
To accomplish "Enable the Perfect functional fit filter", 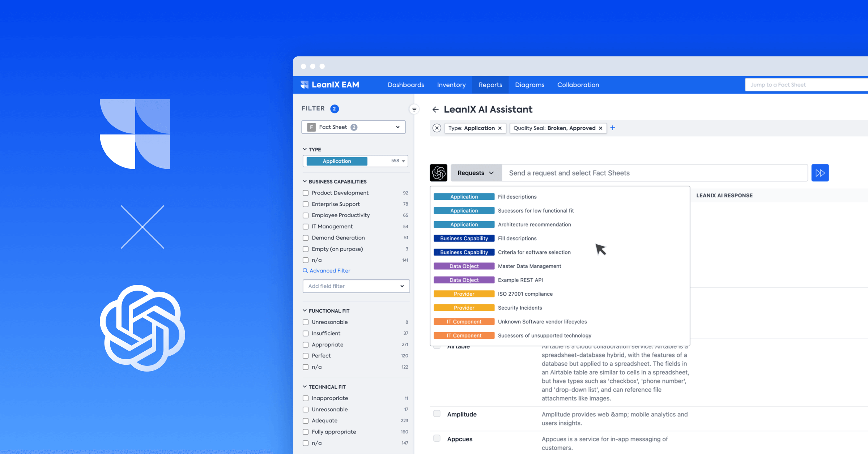I will pyautogui.click(x=306, y=356).
